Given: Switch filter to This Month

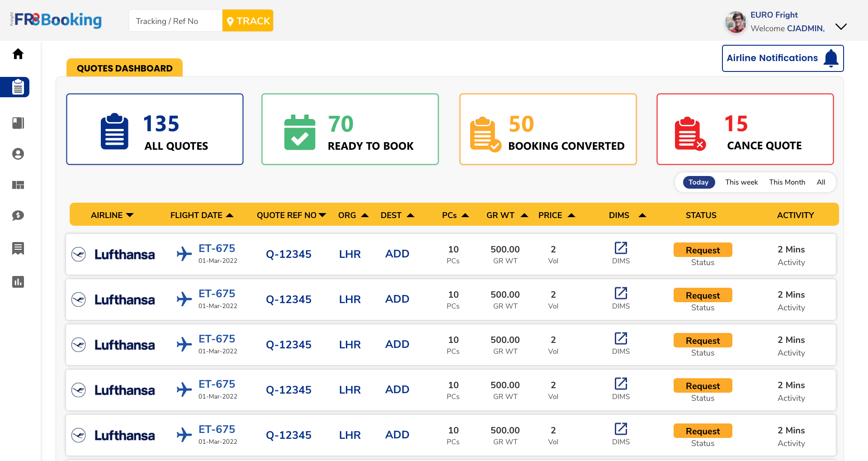Looking at the screenshot, I should pos(787,182).
